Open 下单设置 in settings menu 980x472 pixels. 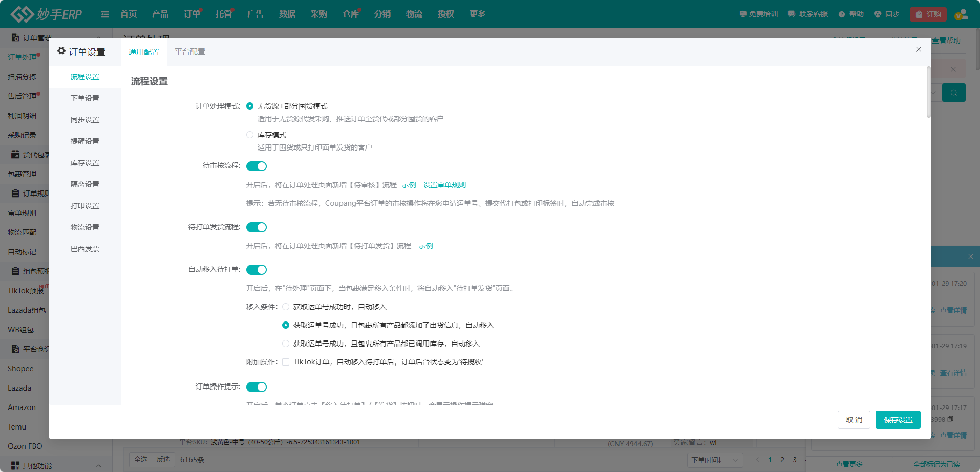85,98
